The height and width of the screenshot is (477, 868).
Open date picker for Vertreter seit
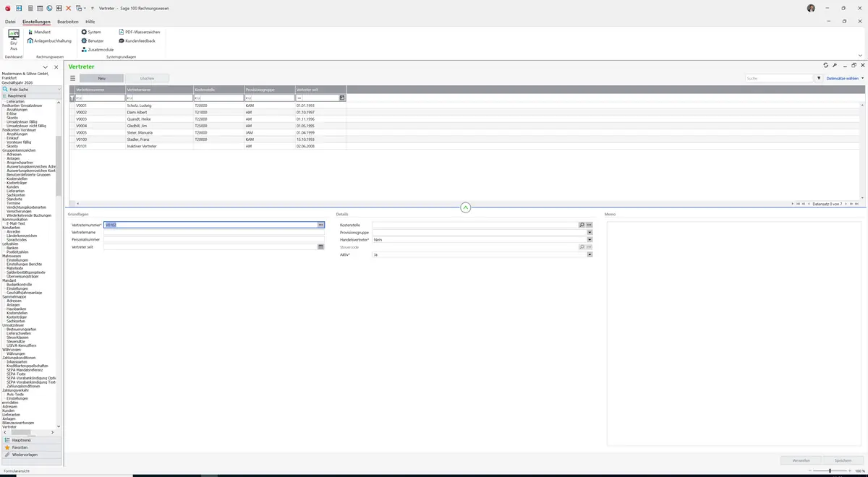pos(320,247)
